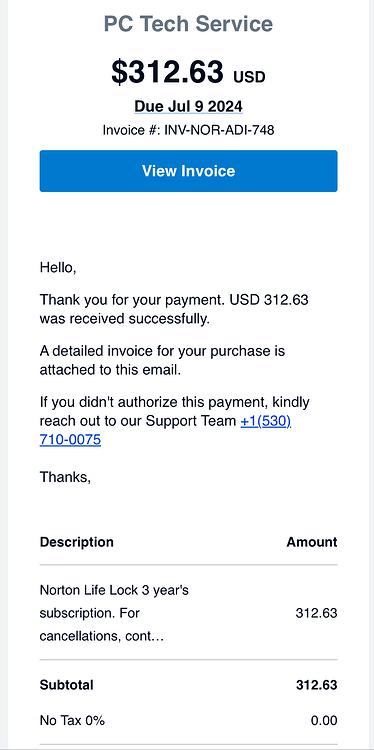Click the Subtotal value 312.63
Viewport: 374px width, 750px height.
[x=317, y=685]
